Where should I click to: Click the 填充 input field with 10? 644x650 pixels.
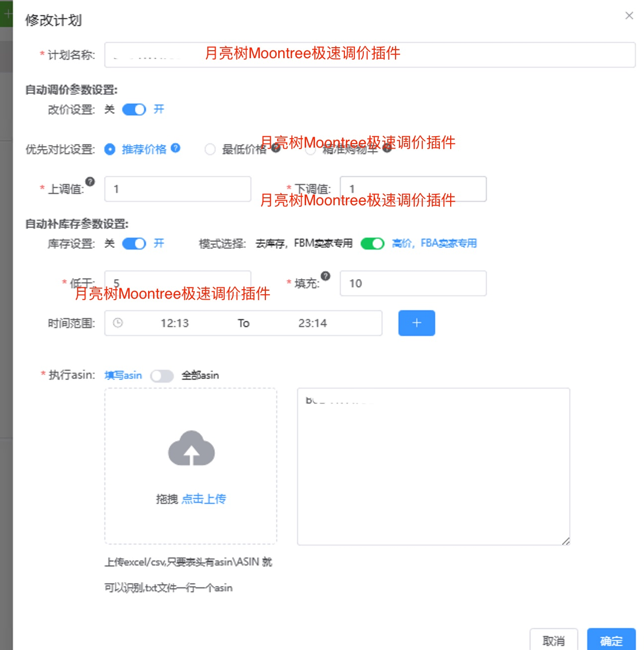(413, 283)
